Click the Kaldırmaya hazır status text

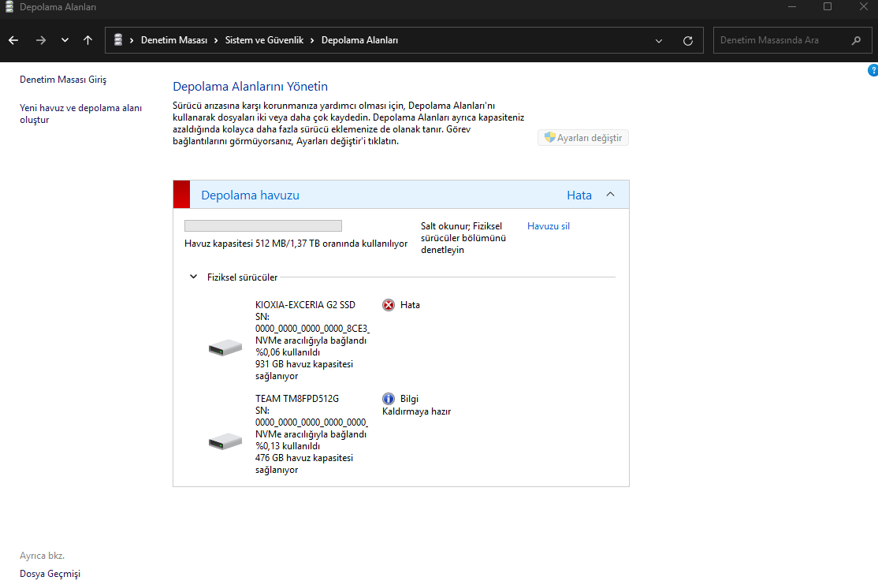pos(417,411)
